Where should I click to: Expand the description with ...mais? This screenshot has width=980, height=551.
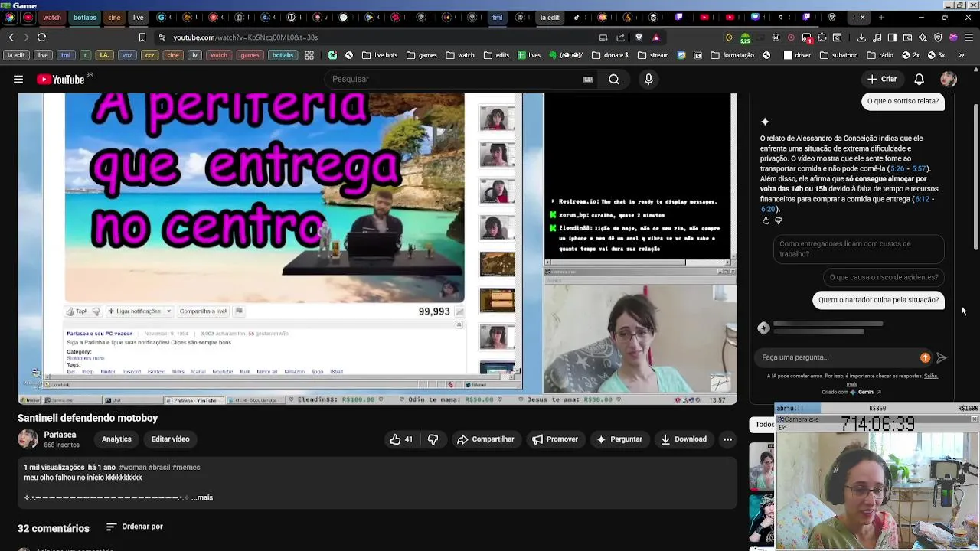coord(202,497)
